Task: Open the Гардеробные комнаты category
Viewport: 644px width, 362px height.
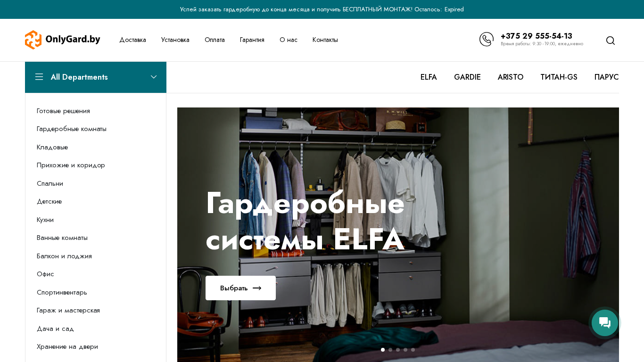Action: pyautogui.click(x=72, y=129)
